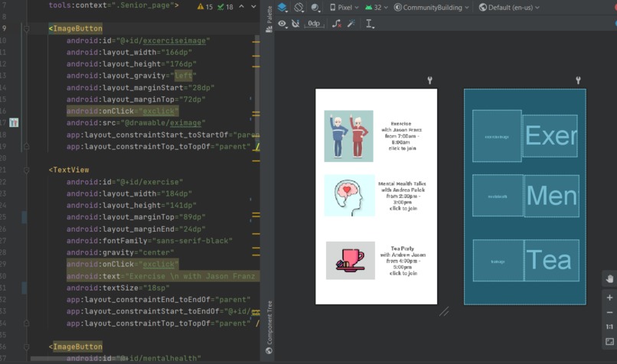Select the exercise seniors image in preview
This screenshot has width=617, height=364.
(x=348, y=136)
